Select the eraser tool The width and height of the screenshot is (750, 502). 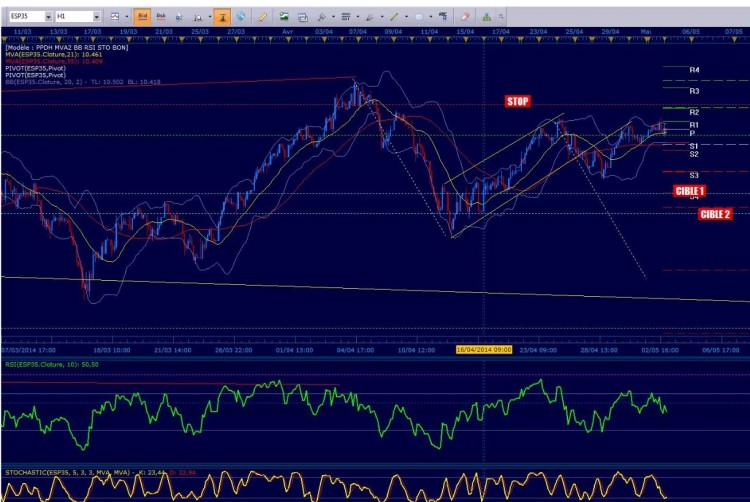pyautogui.click(x=465, y=17)
